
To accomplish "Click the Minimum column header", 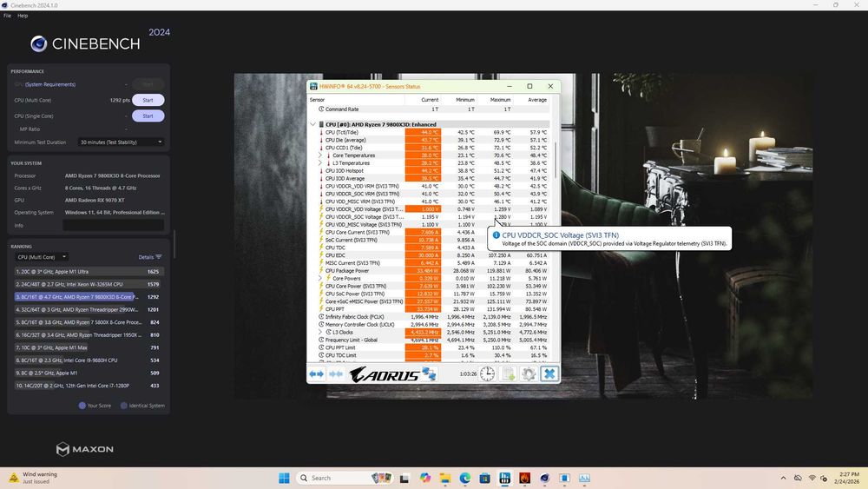I will (465, 100).
